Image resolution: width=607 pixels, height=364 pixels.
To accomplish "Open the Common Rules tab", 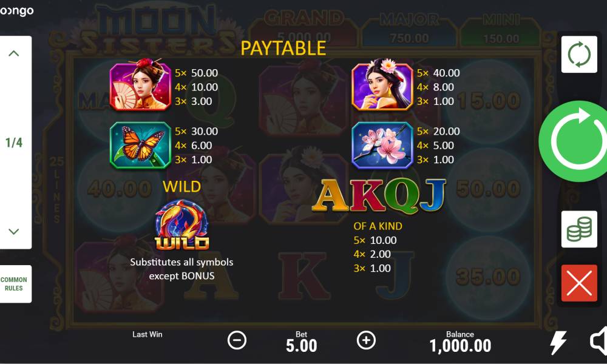I will (x=14, y=284).
